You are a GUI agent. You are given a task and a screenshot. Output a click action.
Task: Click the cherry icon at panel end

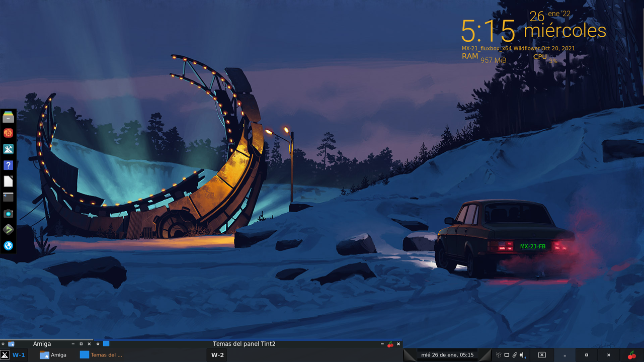click(x=632, y=355)
